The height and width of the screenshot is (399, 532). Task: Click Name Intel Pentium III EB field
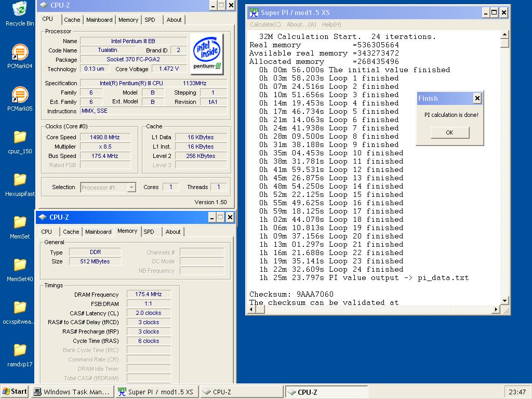[x=134, y=41]
